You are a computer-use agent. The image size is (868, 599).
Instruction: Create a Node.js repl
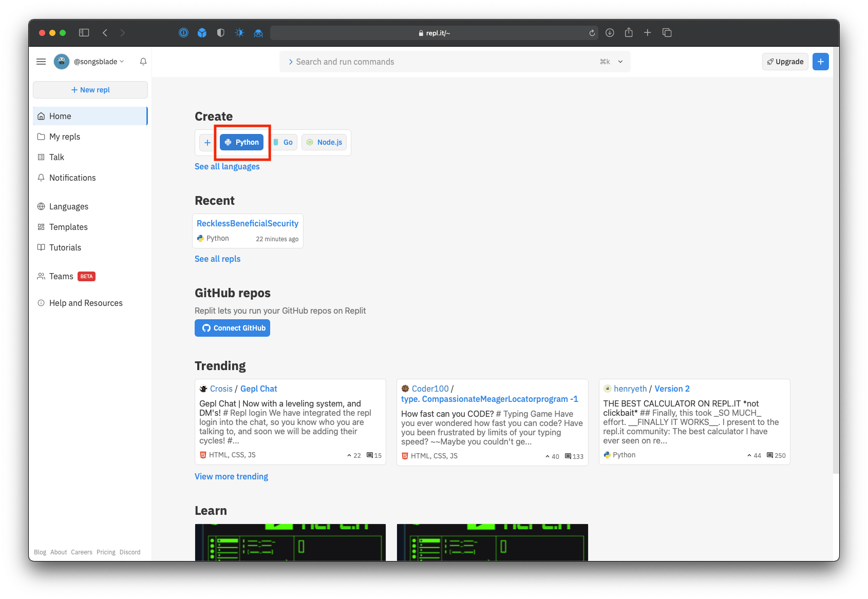point(324,143)
